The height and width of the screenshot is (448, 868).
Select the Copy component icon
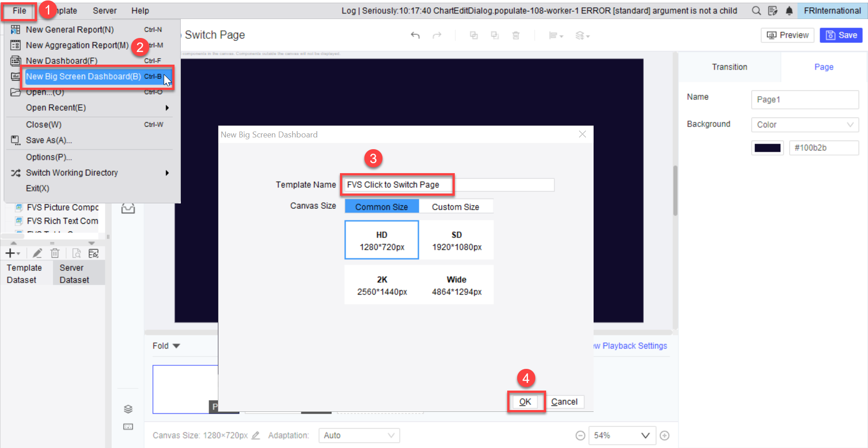tap(474, 35)
